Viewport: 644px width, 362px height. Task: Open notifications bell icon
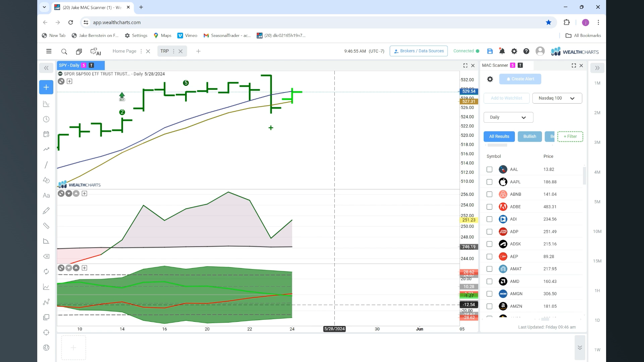coord(502,51)
